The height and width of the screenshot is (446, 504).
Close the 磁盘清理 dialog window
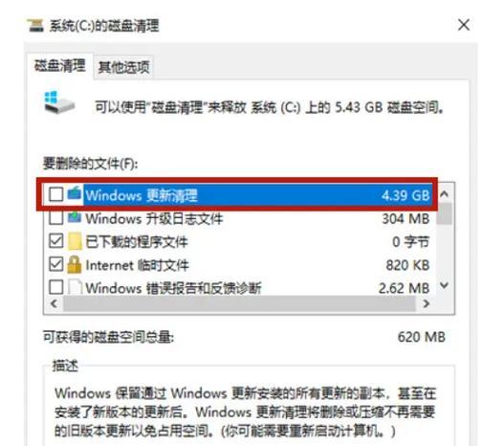point(464,25)
